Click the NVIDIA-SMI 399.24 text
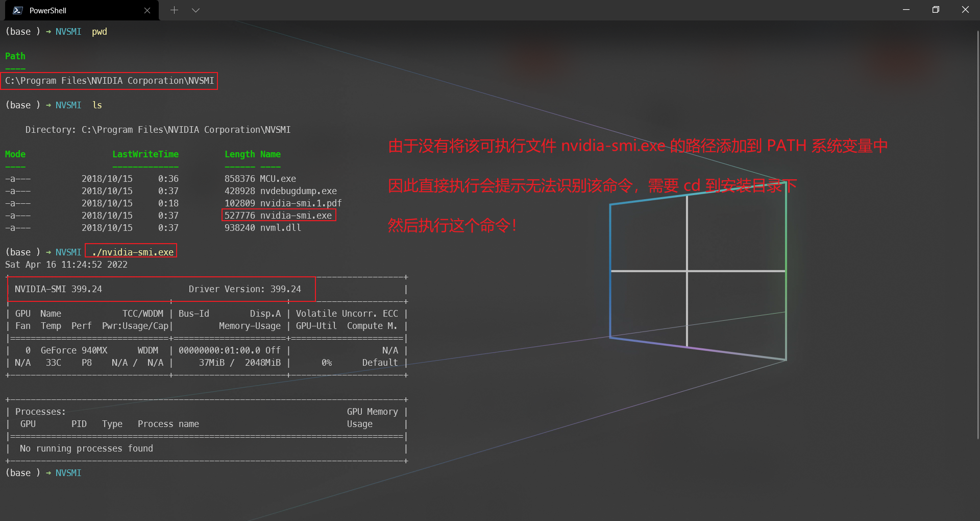Viewport: 980px width, 521px height. [58, 289]
